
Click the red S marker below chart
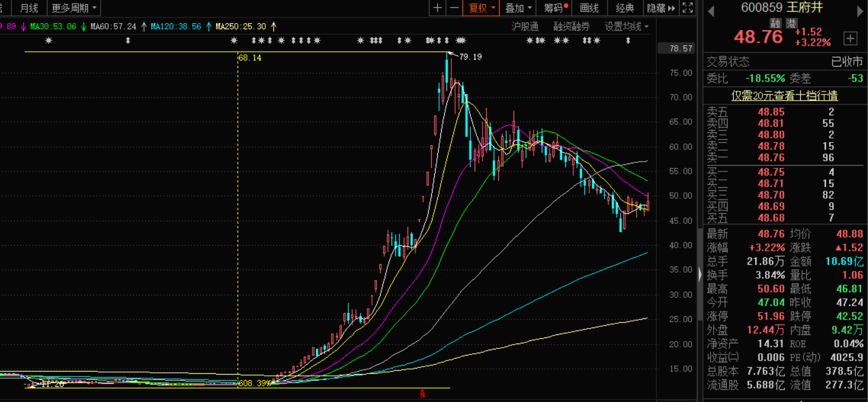422,394
